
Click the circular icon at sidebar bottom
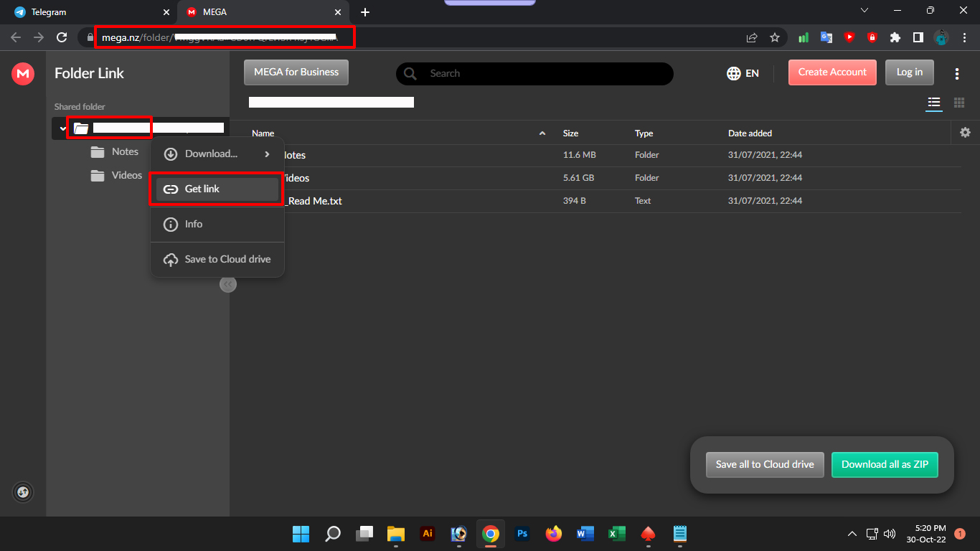[23, 492]
